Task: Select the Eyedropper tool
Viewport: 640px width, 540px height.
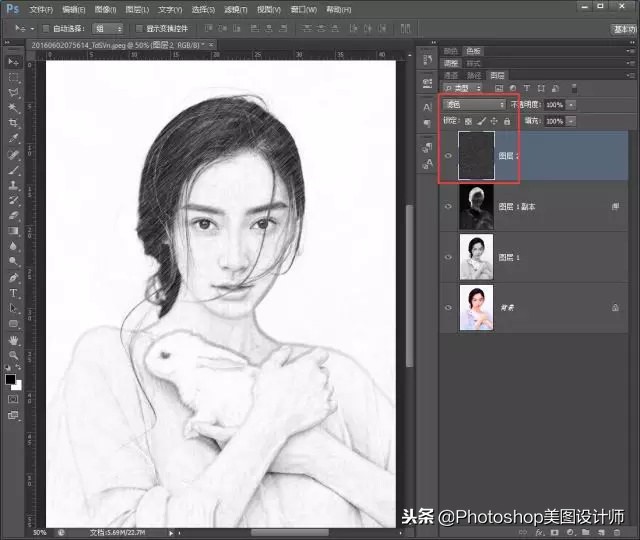Action: (13, 138)
